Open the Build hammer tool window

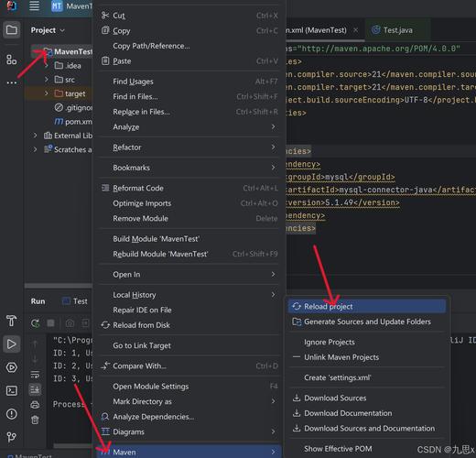(x=12, y=321)
